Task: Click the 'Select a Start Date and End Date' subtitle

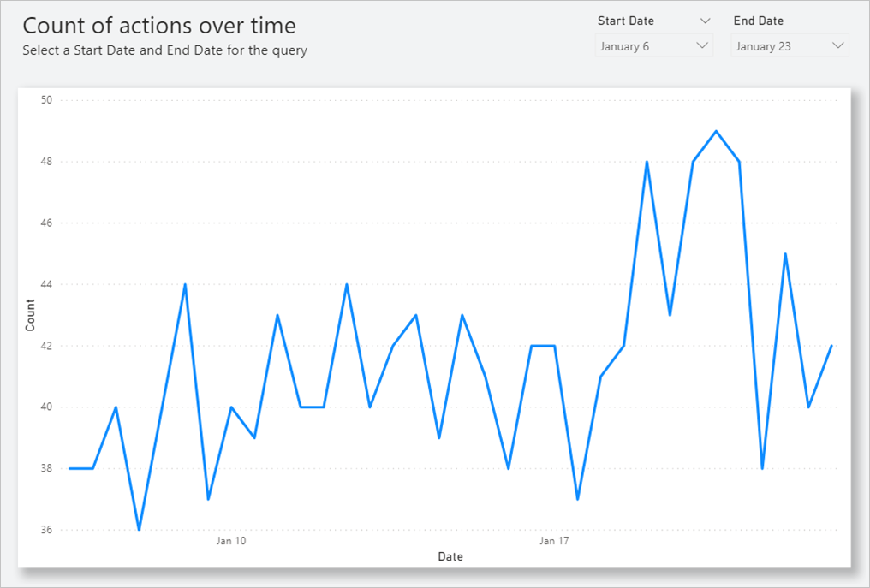Action: pos(164,50)
